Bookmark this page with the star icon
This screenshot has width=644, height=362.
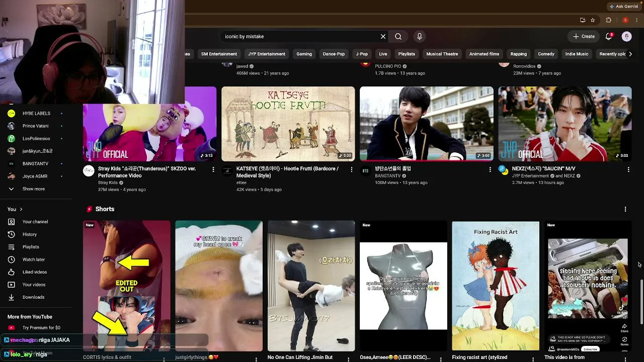point(593,20)
